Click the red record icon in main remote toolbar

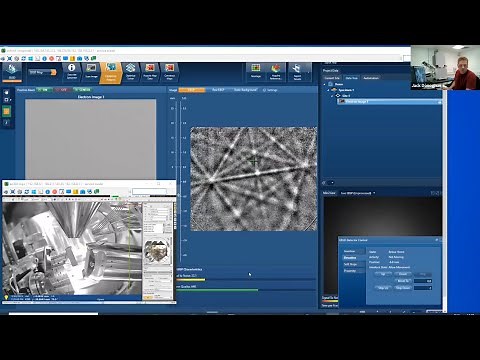pos(51,58)
